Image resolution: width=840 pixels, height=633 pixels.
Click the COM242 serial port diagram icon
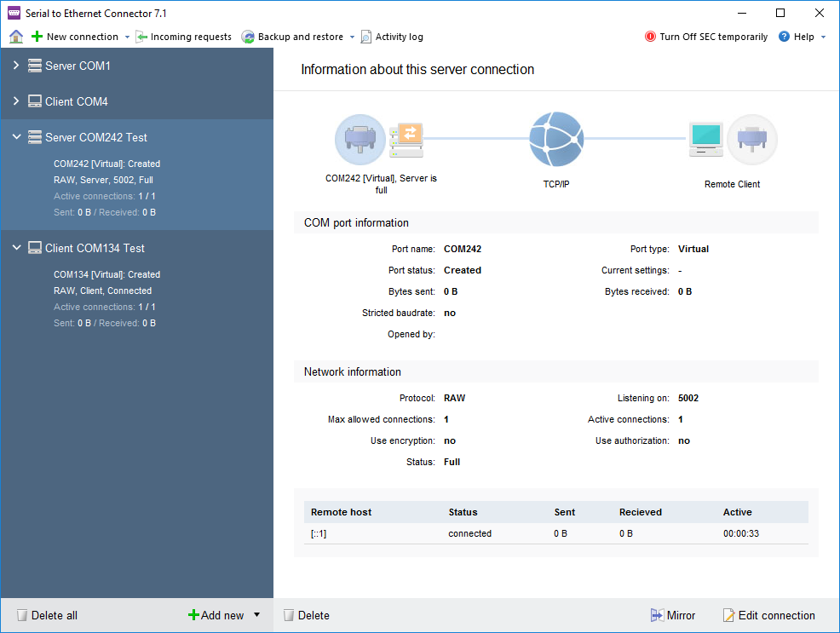tap(360, 139)
